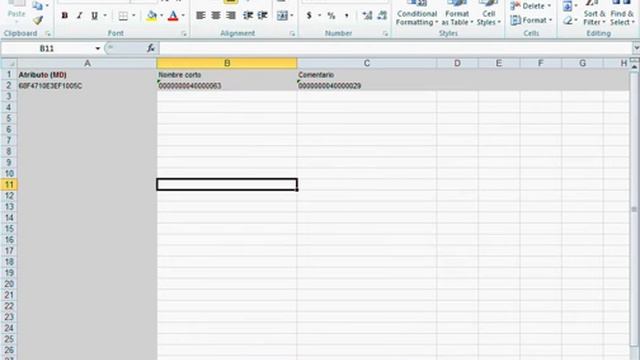Click cell '000000040000063'
Image resolution: width=640 pixels, height=360 pixels.
227,86
